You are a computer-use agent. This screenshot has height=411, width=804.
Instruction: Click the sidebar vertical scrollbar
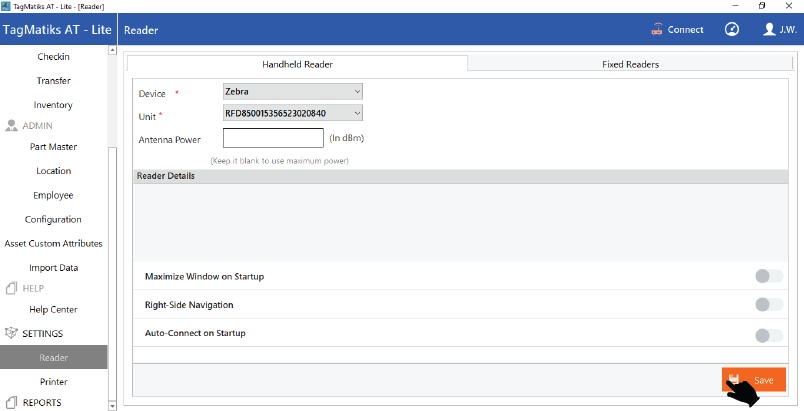pyautogui.click(x=113, y=200)
